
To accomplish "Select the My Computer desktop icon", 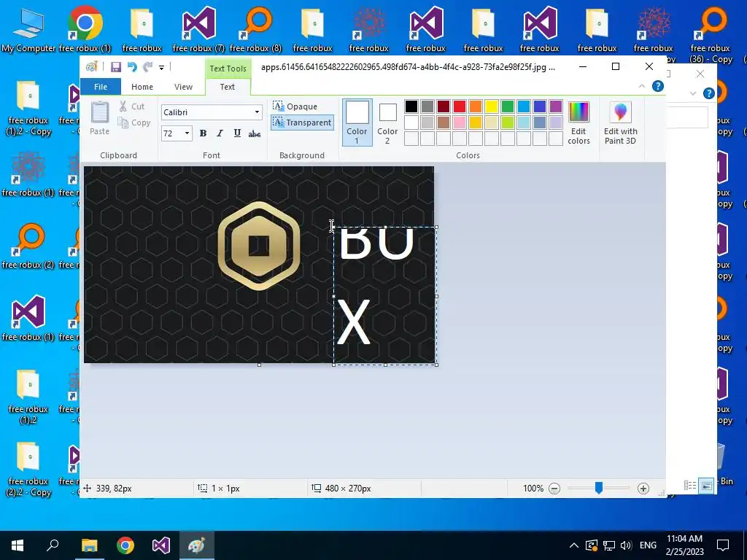I will point(28,30).
